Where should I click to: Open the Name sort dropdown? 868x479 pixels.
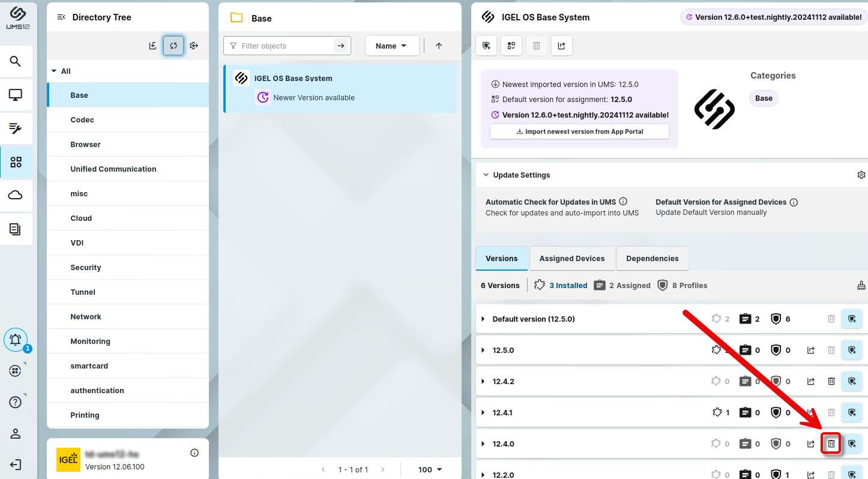point(391,46)
